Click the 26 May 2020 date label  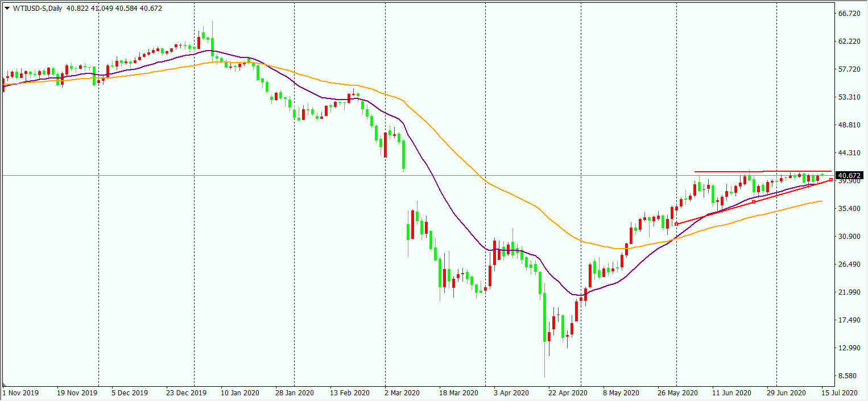[x=679, y=393]
